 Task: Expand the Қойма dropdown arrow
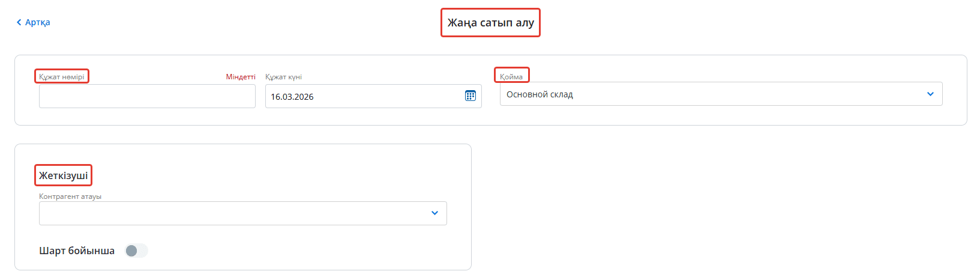coord(930,94)
